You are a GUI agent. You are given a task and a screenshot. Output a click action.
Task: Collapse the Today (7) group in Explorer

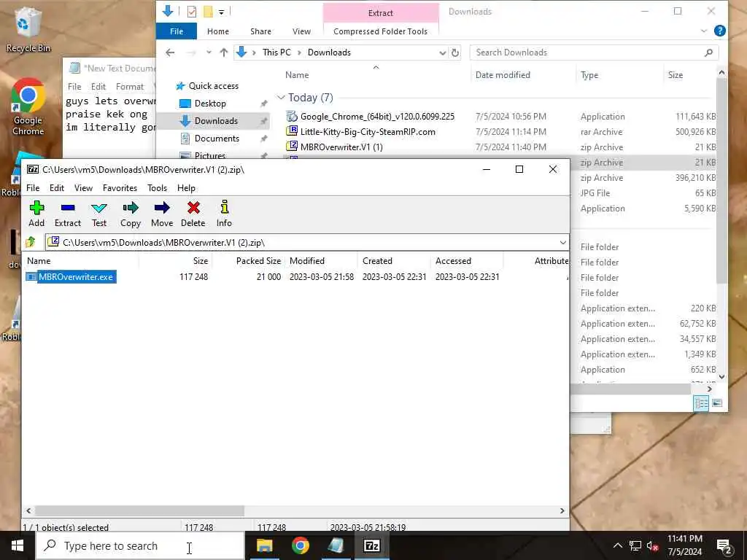click(281, 98)
